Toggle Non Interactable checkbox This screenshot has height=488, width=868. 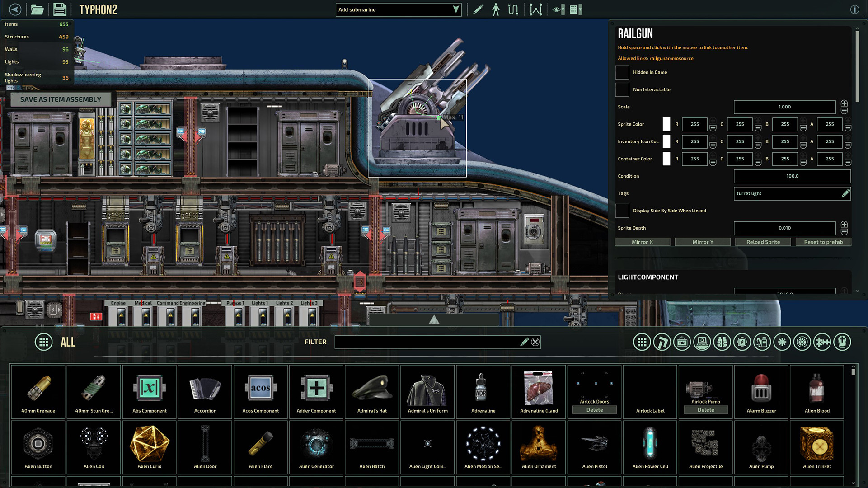[622, 89]
